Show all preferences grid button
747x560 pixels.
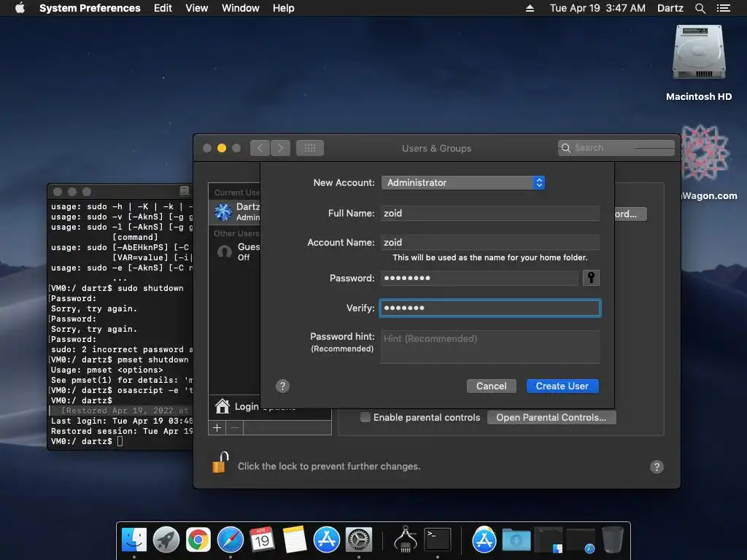coord(309,148)
